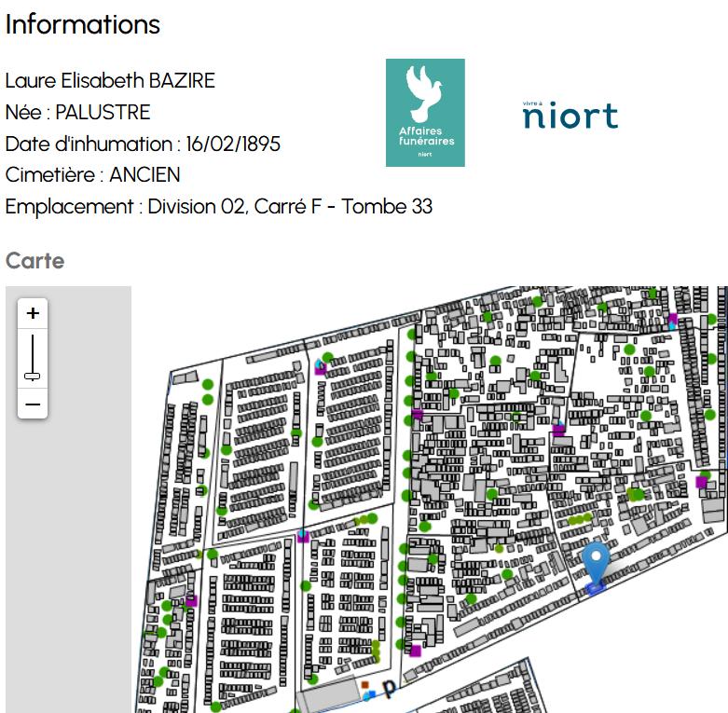Click the empty gray area below the zoom control
Viewport: 728px width, 713px height.
tap(65, 559)
